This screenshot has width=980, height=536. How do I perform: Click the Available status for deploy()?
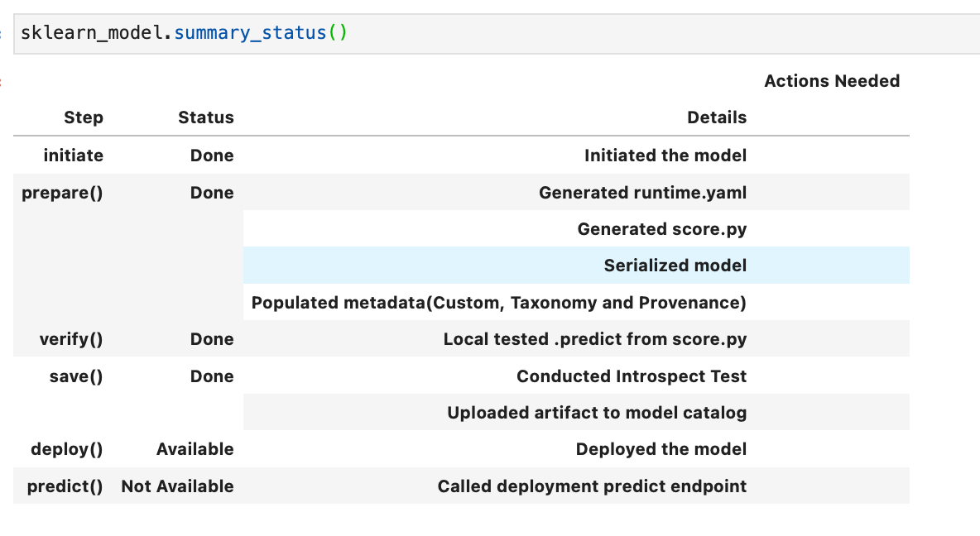click(195, 449)
